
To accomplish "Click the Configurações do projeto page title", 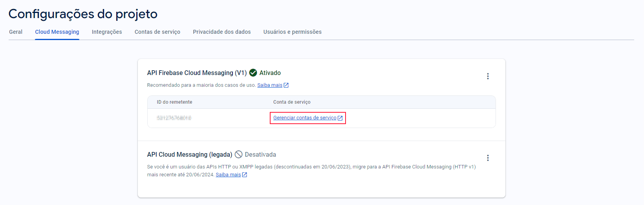I will 83,14.
